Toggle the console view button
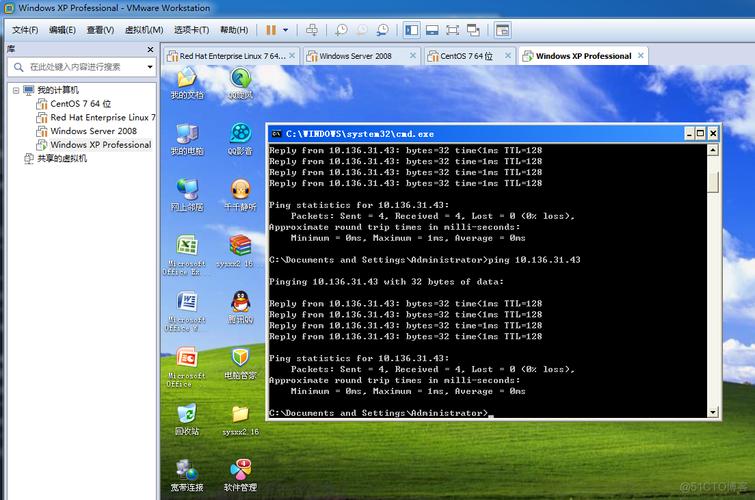755x500 pixels. pyautogui.click(x=502, y=30)
